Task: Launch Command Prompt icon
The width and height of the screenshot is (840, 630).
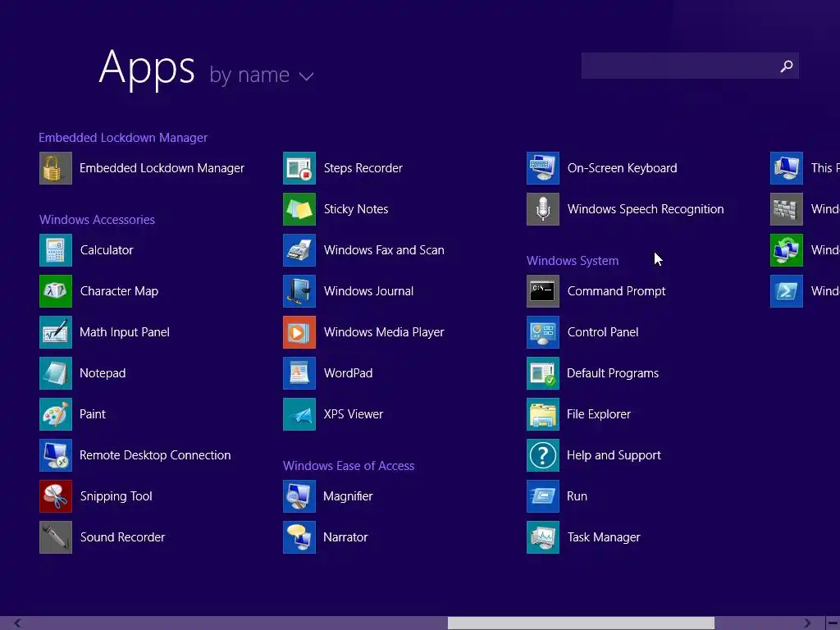Action: pyautogui.click(x=543, y=291)
